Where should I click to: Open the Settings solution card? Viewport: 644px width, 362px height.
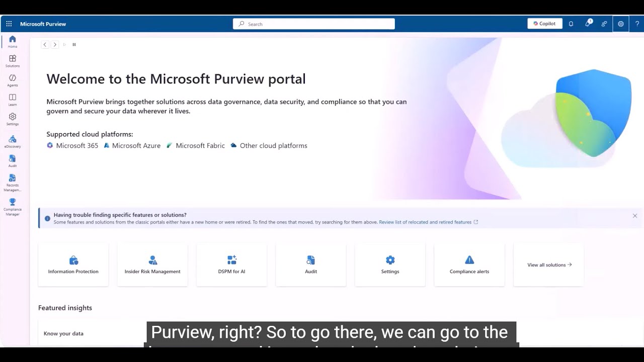(x=390, y=265)
